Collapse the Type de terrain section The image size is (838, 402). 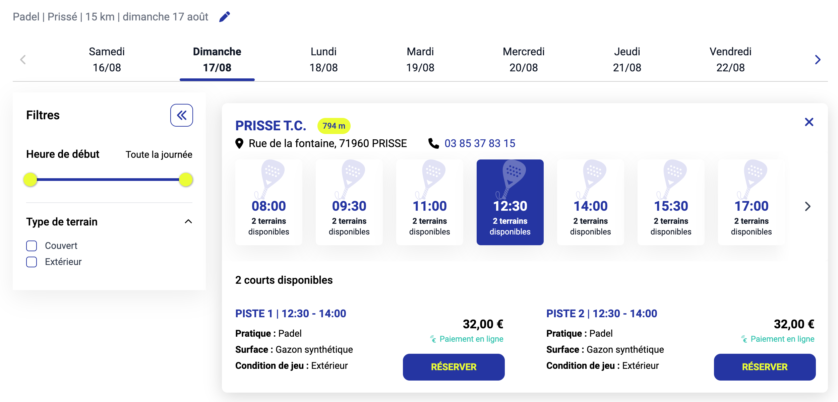point(188,222)
